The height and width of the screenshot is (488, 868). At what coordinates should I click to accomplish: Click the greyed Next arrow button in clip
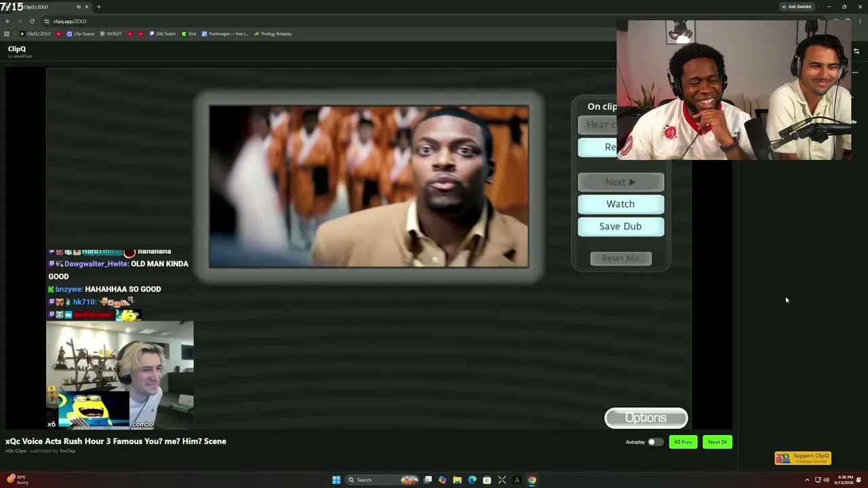point(620,182)
